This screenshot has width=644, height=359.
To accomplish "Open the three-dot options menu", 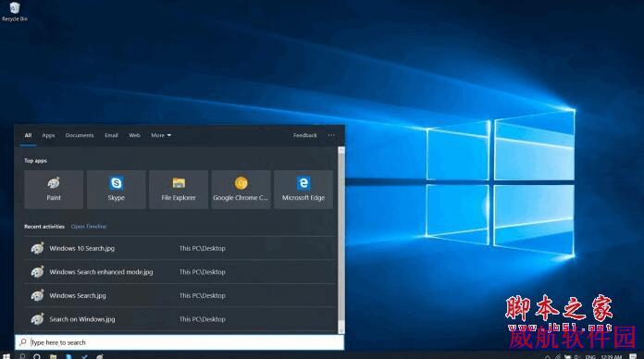I will pos(331,135).
